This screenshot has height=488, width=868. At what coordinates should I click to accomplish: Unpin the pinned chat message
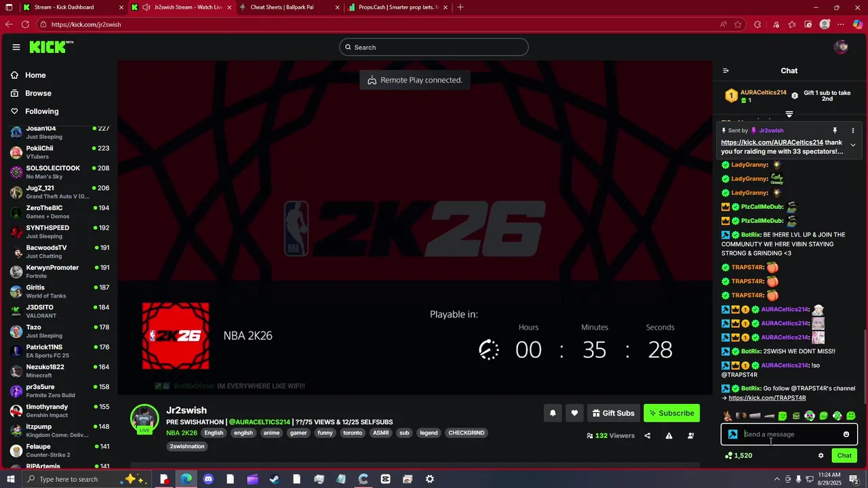tap(835, 130)
